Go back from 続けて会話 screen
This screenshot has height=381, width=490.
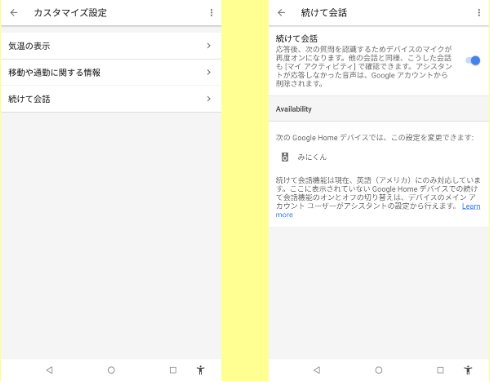coord(281,13)
